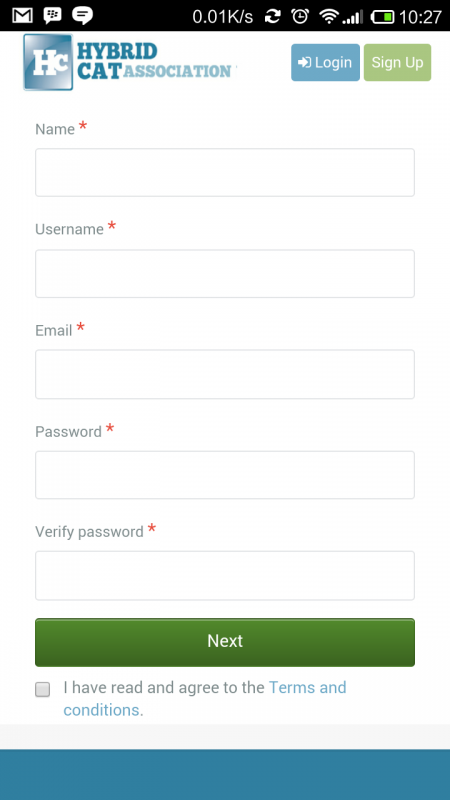Screen dimensions: 450x800
Task: Click the Login button
Action: click(x=326, y=62)
